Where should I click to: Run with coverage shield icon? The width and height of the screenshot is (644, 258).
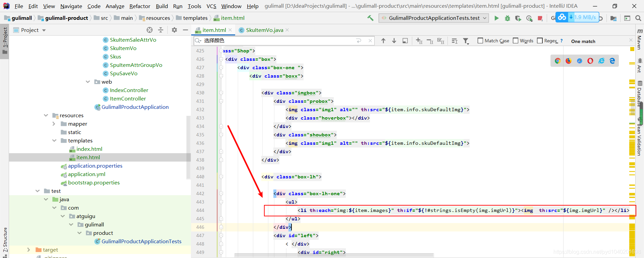(518, 18)
